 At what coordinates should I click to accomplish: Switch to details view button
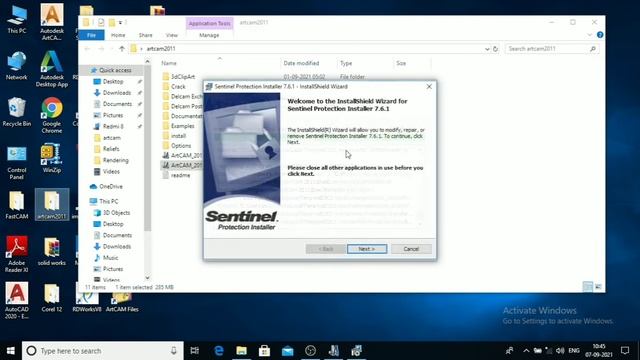pyautogui.click(x=588, y=287)
